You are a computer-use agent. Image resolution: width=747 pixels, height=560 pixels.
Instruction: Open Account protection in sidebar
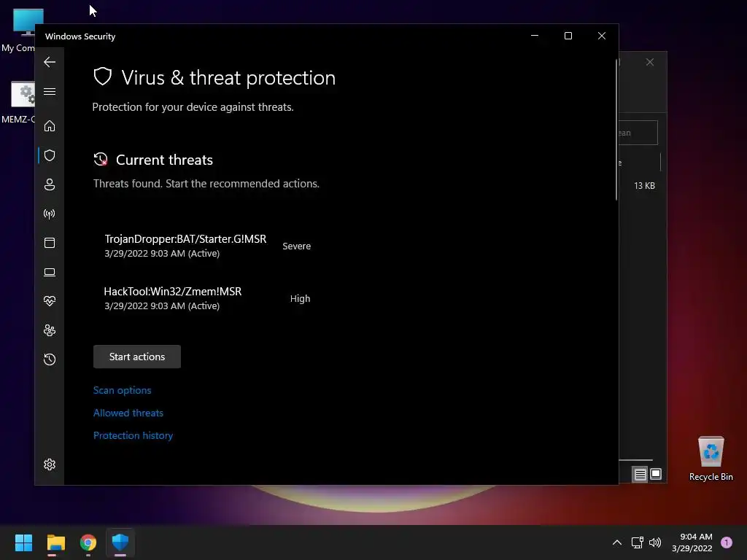click(50, 184)
